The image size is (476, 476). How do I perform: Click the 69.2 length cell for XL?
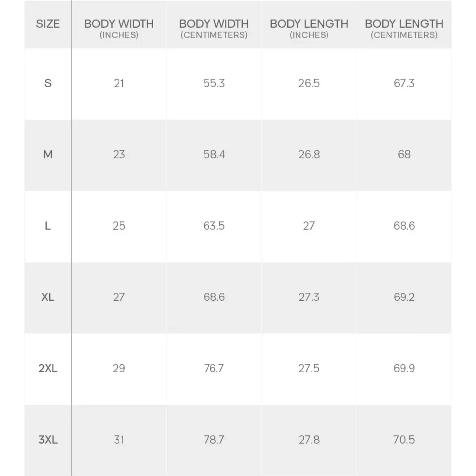tap(404, 297)
